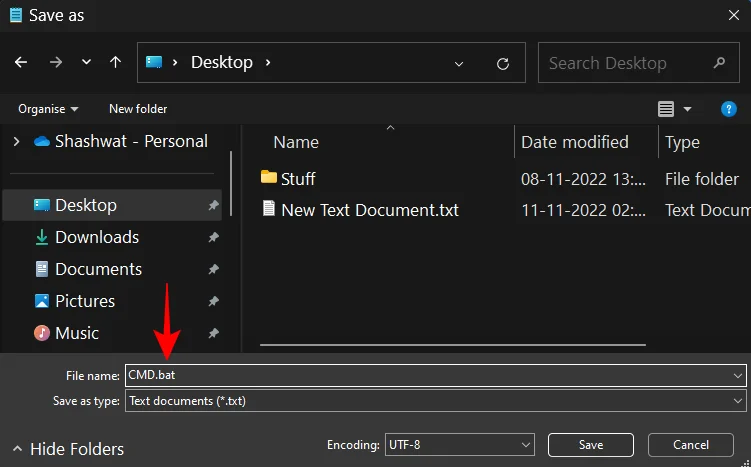
Task: Expand the Shashwat - Personal tree node
Action: tap(16, 141)
